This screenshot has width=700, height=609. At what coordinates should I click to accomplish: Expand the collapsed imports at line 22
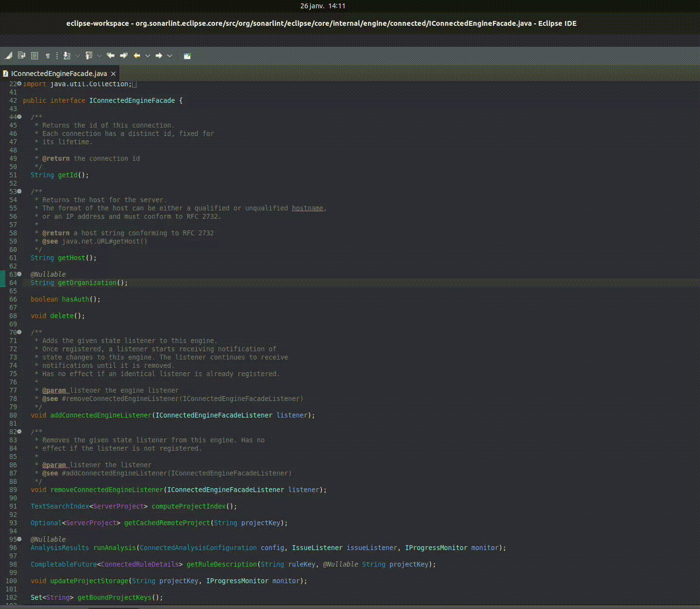(19, 83)
